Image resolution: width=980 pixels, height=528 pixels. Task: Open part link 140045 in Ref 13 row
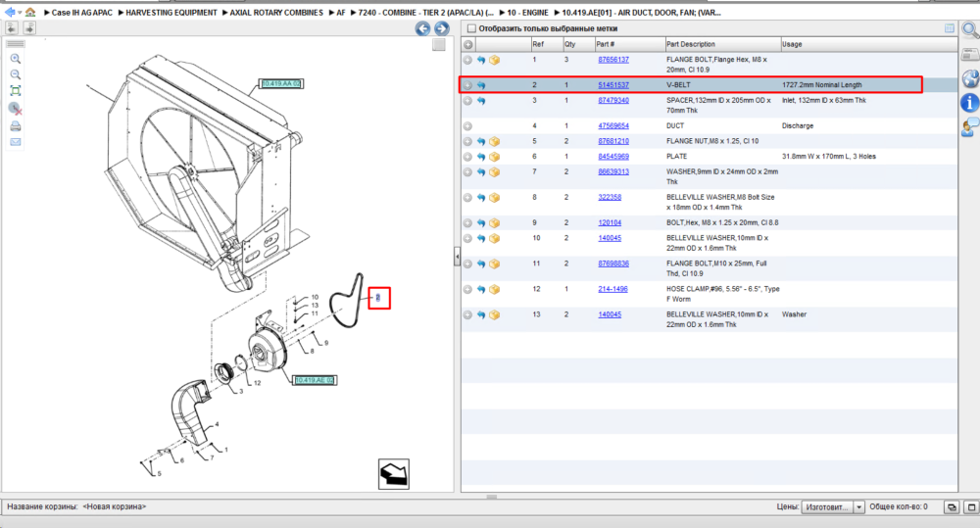[610, 314]
